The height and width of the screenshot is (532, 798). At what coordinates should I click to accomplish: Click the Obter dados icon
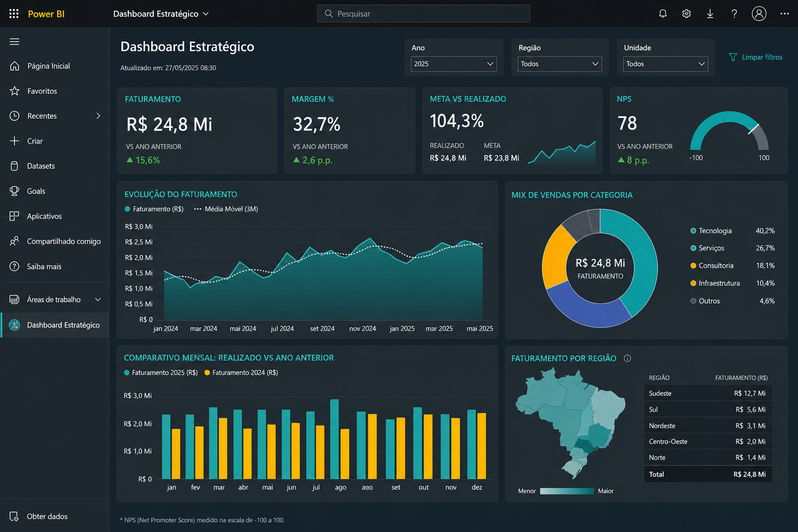click(x=15, y=516)
